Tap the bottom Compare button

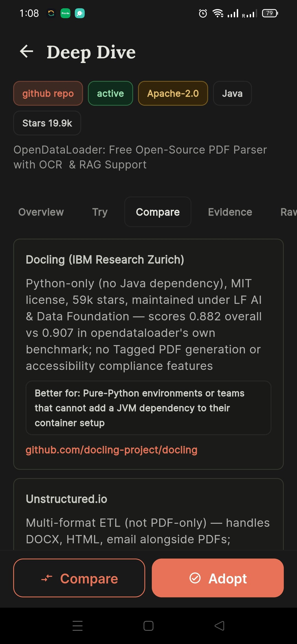(79, 578)
